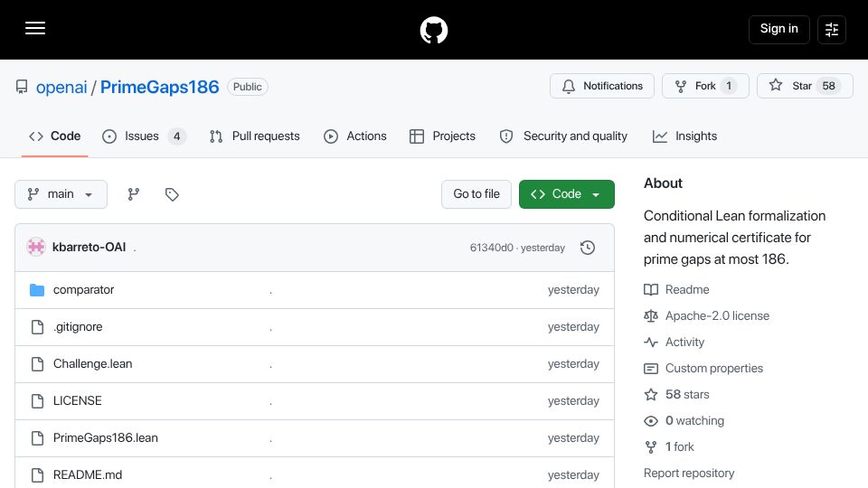Viewport: 868px width, 488px height.
Task: Click the Go to file button
Action: 476,194
